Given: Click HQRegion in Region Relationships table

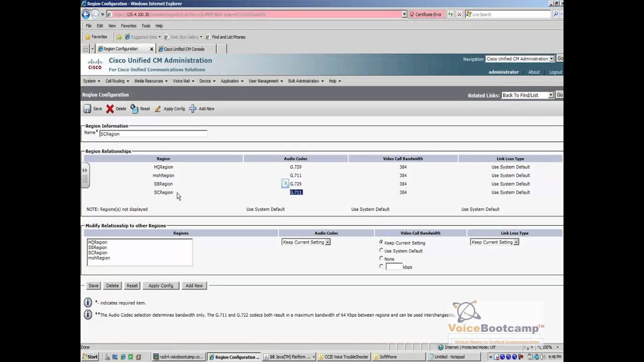Looking at the screenshot, I should 163,167.
